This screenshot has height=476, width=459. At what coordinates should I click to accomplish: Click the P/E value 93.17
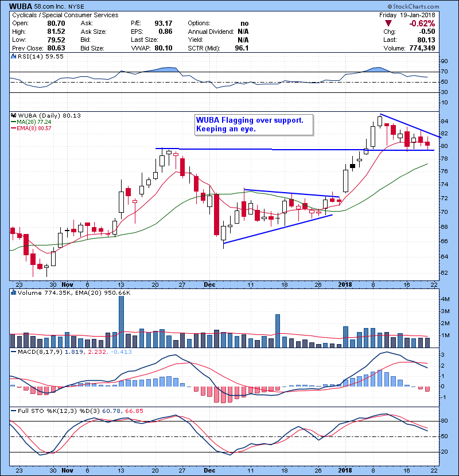coord(164,24)
